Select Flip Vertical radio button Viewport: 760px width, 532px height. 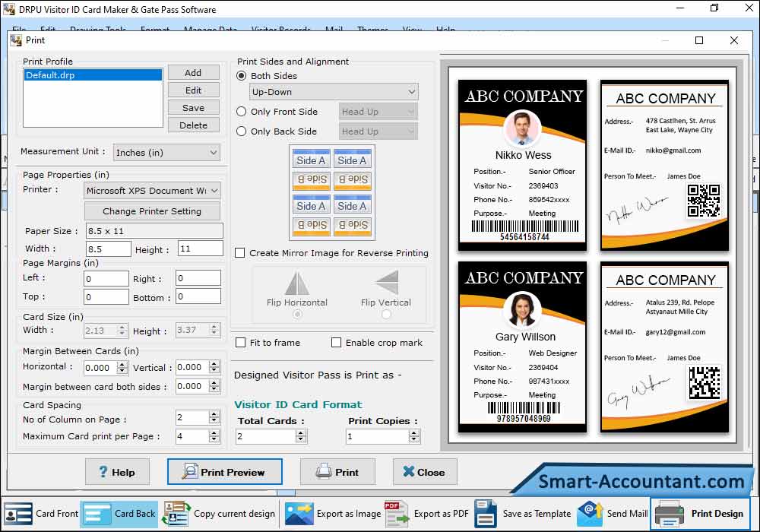[x=386, y=315]
